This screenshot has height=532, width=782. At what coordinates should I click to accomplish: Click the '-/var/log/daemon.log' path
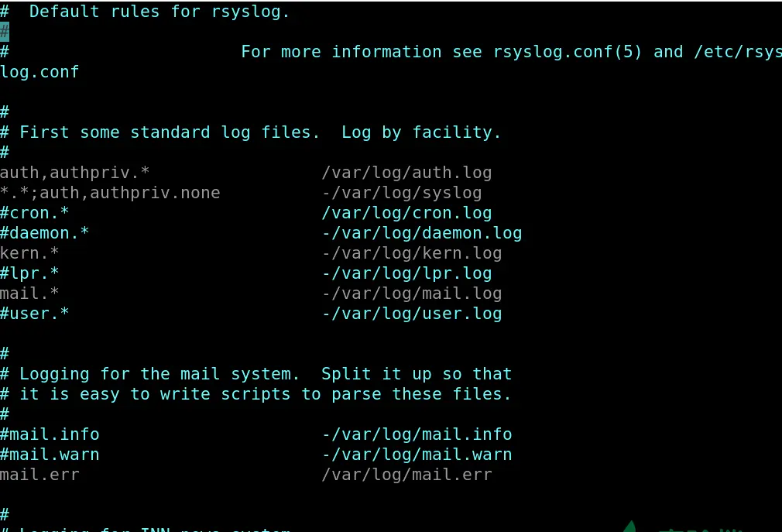tap(421, 233)
